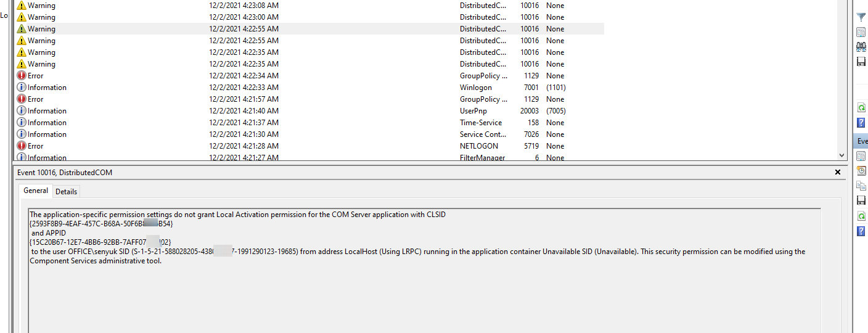Select the General tab
This screenshot has height=333, width=868.
pos(36,191)
